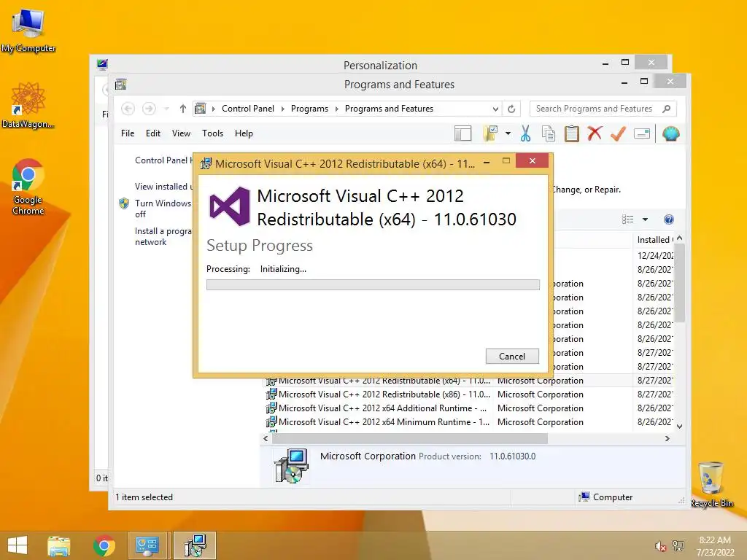Go back in Programs and Features

tap(128, 109)
